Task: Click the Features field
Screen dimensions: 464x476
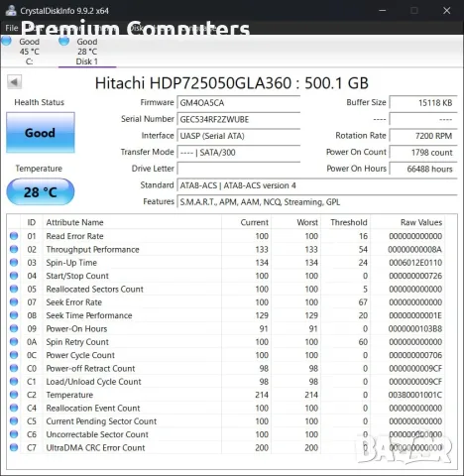Action: click(317, 202)
